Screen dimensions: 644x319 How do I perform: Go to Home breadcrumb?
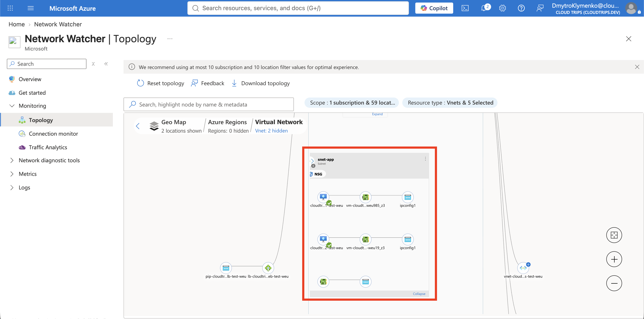(16, 24)
